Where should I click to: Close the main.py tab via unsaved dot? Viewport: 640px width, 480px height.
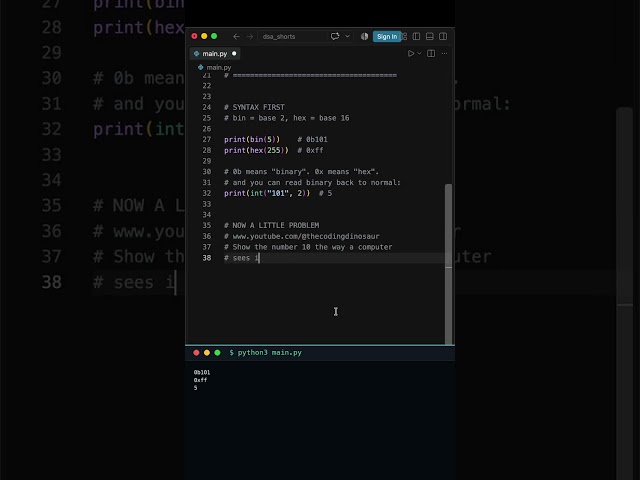234,53
